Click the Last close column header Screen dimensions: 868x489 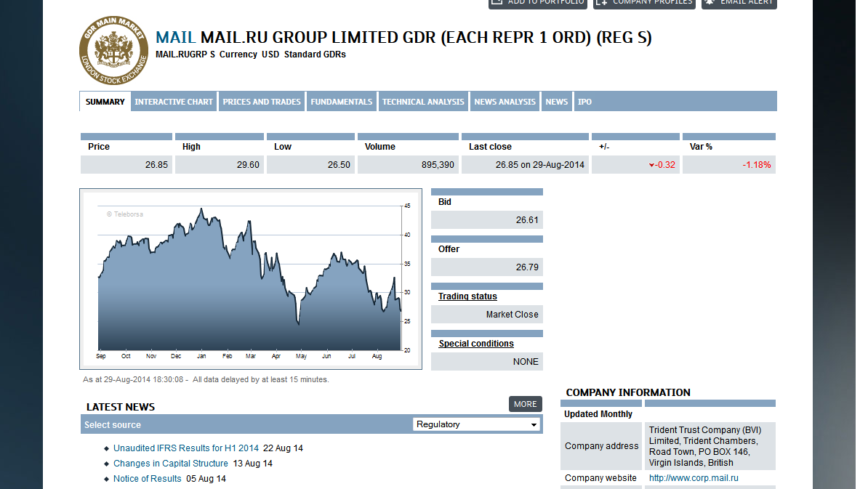490,147
